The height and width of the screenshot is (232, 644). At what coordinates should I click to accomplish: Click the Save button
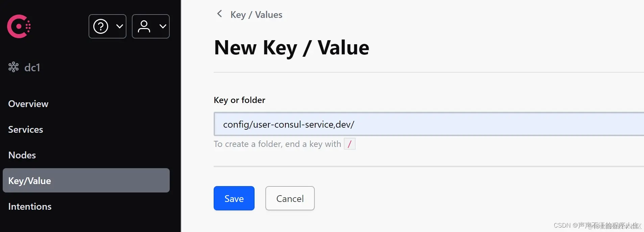234,198
